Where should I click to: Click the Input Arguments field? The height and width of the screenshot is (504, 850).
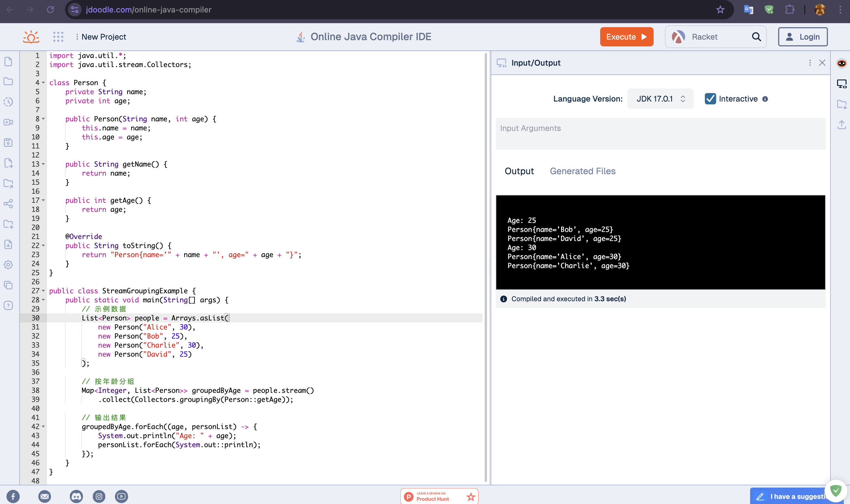tap(659, 134)
